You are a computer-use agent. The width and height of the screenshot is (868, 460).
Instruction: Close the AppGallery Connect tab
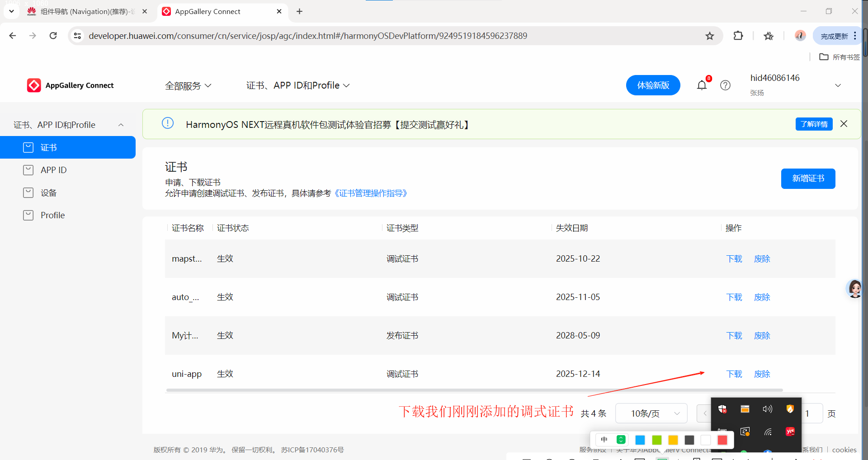point(279,11)
